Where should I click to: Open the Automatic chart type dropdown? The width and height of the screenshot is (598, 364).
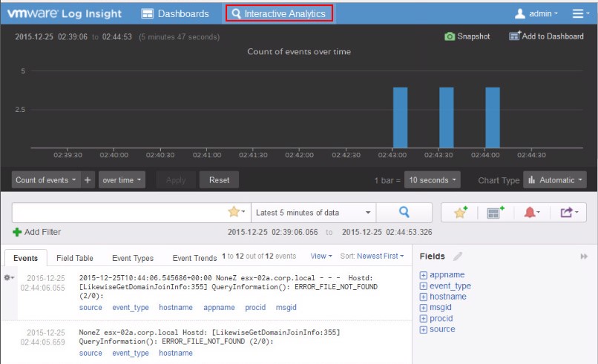click(x=555, y=180)
